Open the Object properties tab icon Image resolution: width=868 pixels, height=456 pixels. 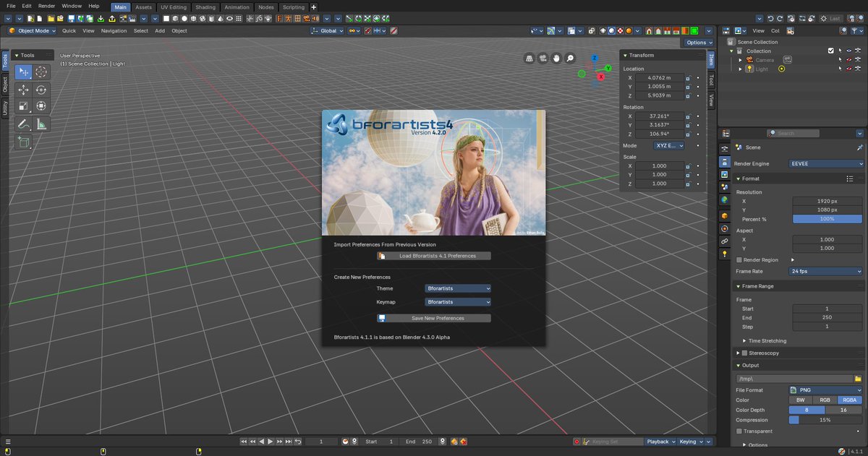pyautogui.click(x=724, y=215)
